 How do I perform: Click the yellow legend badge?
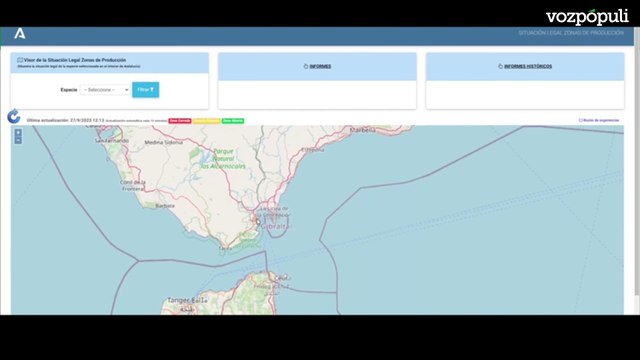click(207, 121)
